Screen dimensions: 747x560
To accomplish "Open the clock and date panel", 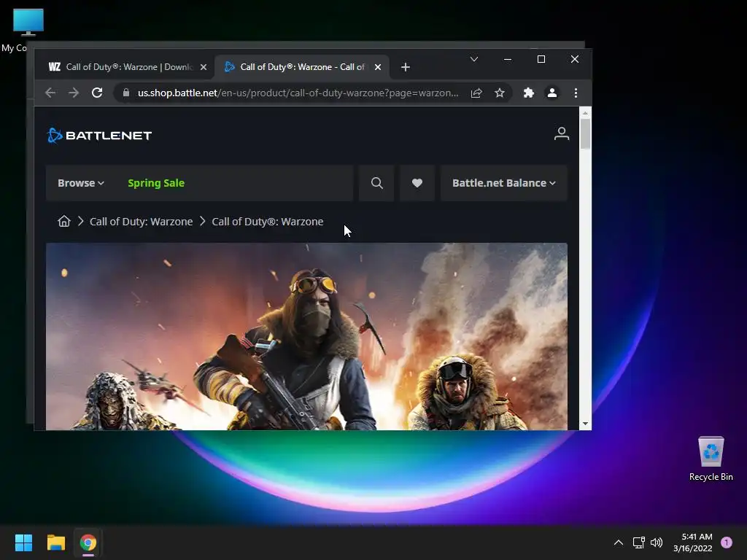I will 693,542.
